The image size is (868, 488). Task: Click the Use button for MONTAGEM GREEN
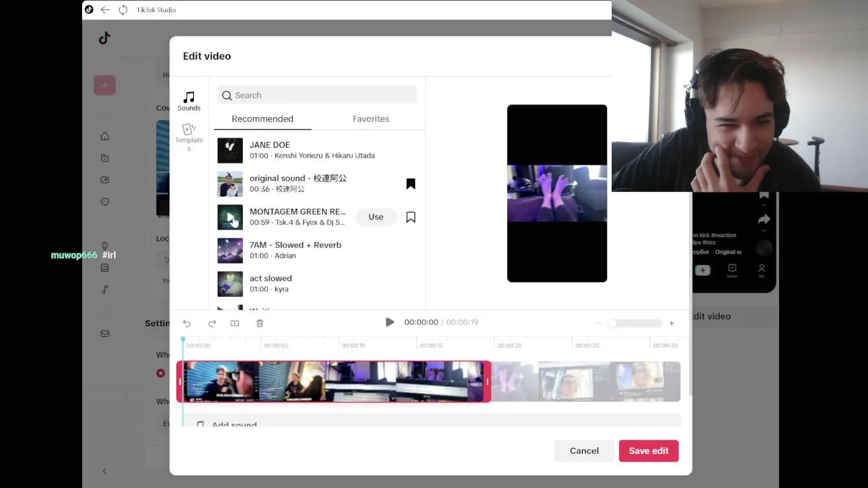pos(376,217)
